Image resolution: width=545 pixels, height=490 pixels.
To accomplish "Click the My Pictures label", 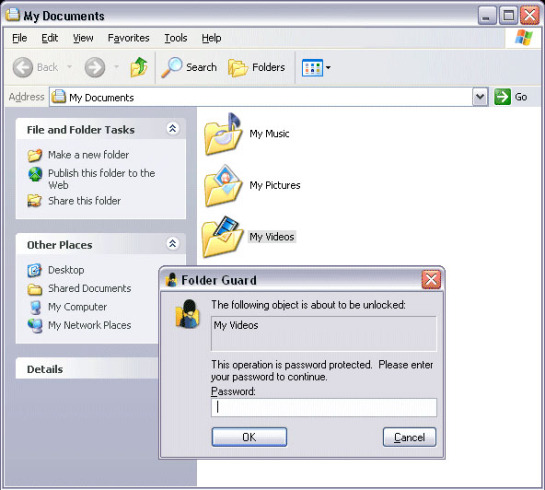I will click(x=275, y=185).
